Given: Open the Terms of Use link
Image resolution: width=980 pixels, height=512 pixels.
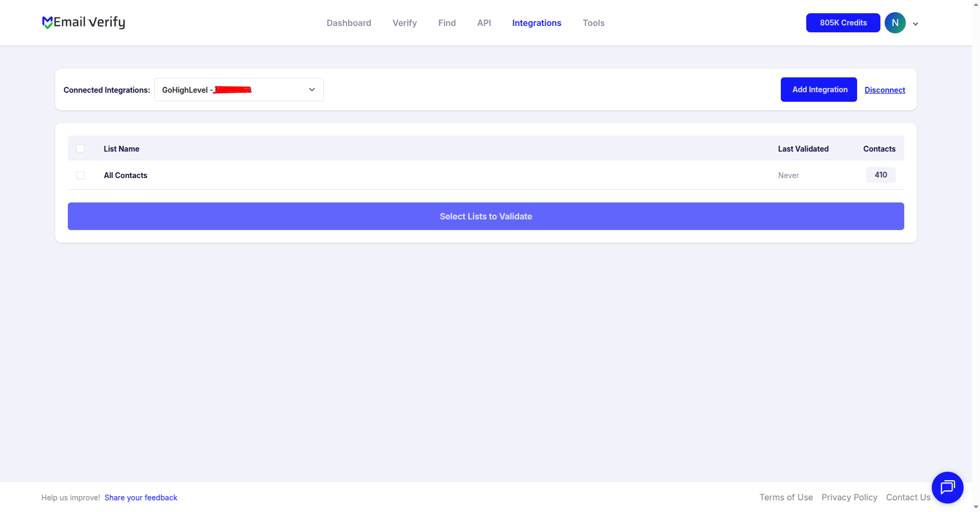Looking at the screenshot, I should click(786, 497).
